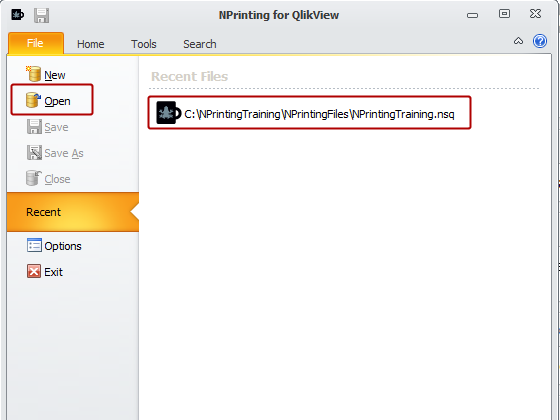Viewport: 560px width, 420px height.
Task: Click the blue Help question mark icon
Action: coord(540,41)
